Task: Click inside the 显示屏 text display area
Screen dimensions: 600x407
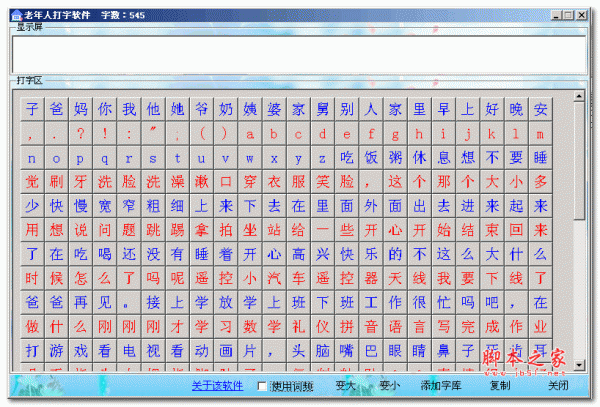Action: (x=299, y=54)
